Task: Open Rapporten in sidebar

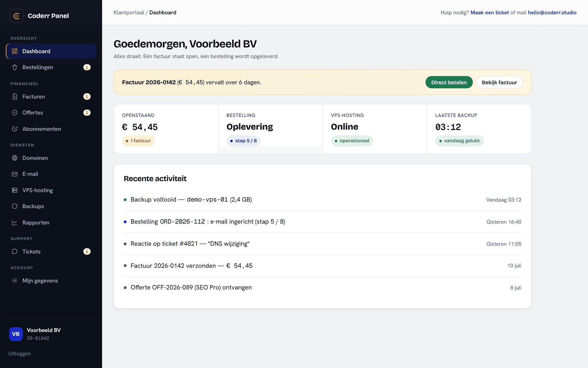Action: (51, 222)
